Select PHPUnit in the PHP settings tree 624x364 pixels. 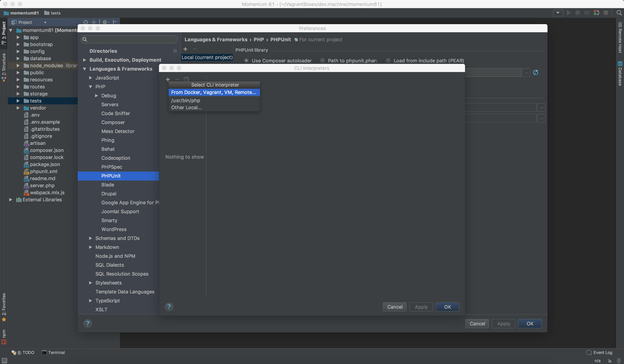110,175
